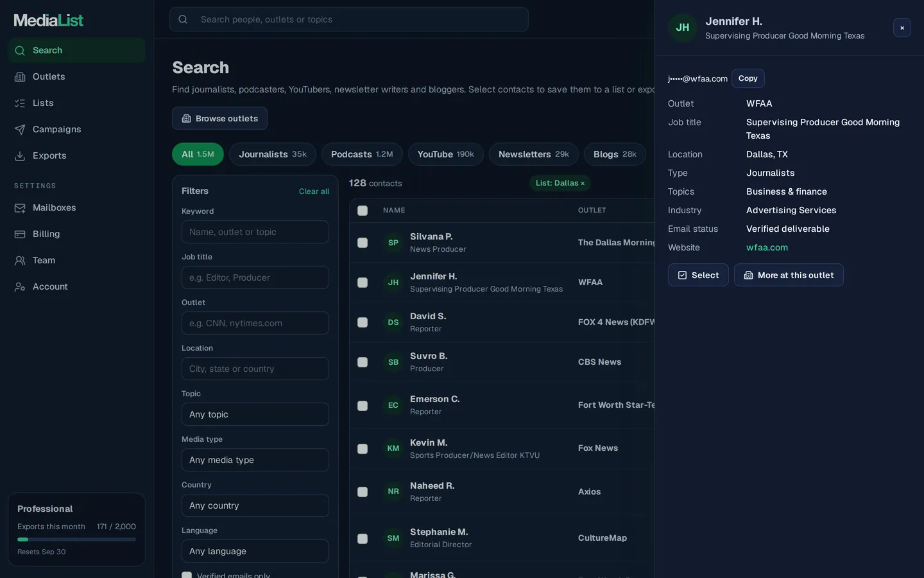Check the box for Emerson C.

(363, 406)
